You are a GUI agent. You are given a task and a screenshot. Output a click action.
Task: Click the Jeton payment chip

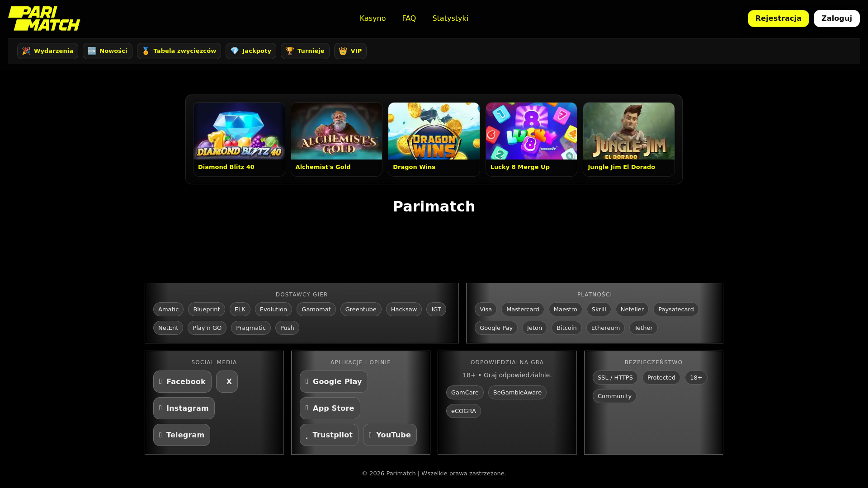[x=534, y=328]
